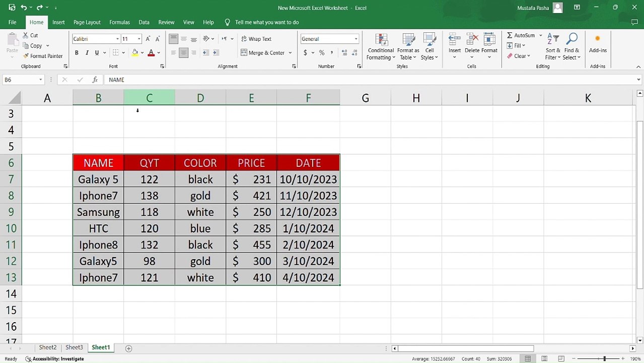
Task: Open the number format General dropdown
Action: (x=356, y=39)
